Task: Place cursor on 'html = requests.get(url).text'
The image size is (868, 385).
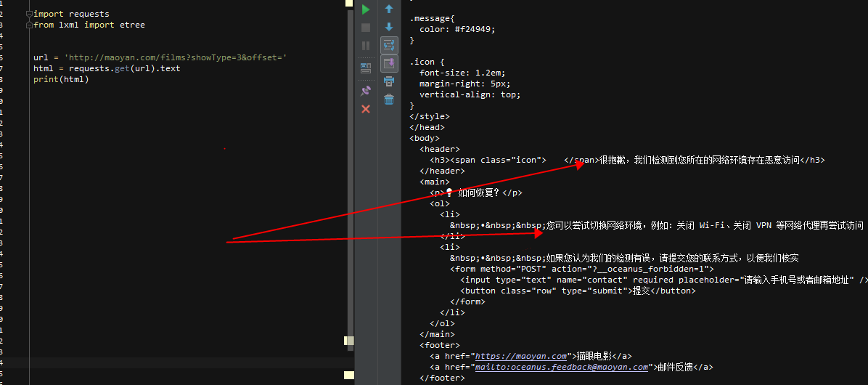Action: point(107,69)
